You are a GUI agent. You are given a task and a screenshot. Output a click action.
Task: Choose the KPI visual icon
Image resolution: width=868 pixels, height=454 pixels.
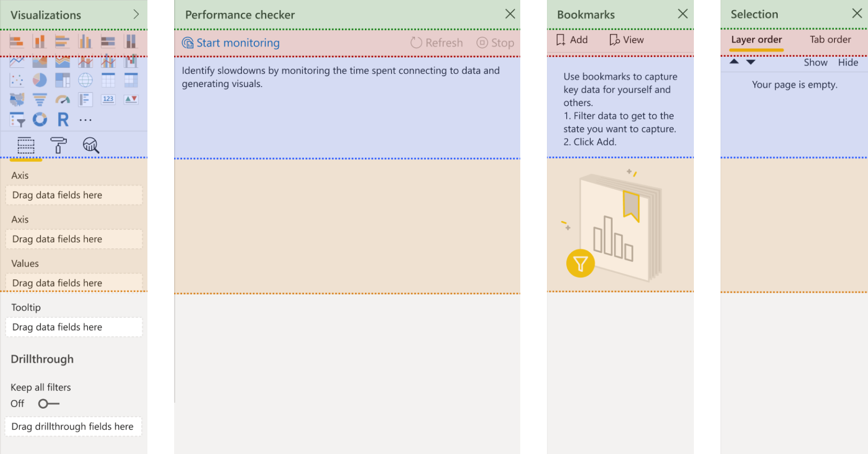(131, 100)
